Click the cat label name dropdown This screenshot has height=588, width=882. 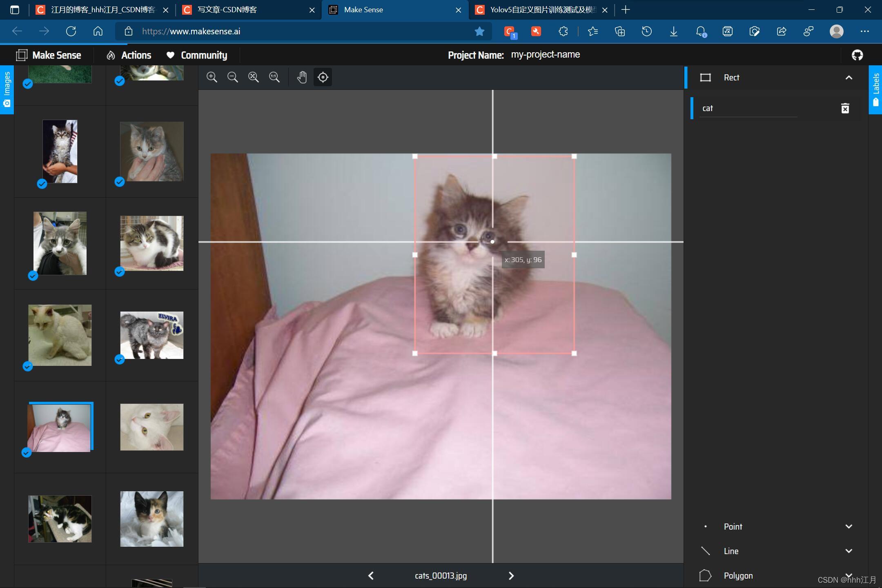point(748,108)
